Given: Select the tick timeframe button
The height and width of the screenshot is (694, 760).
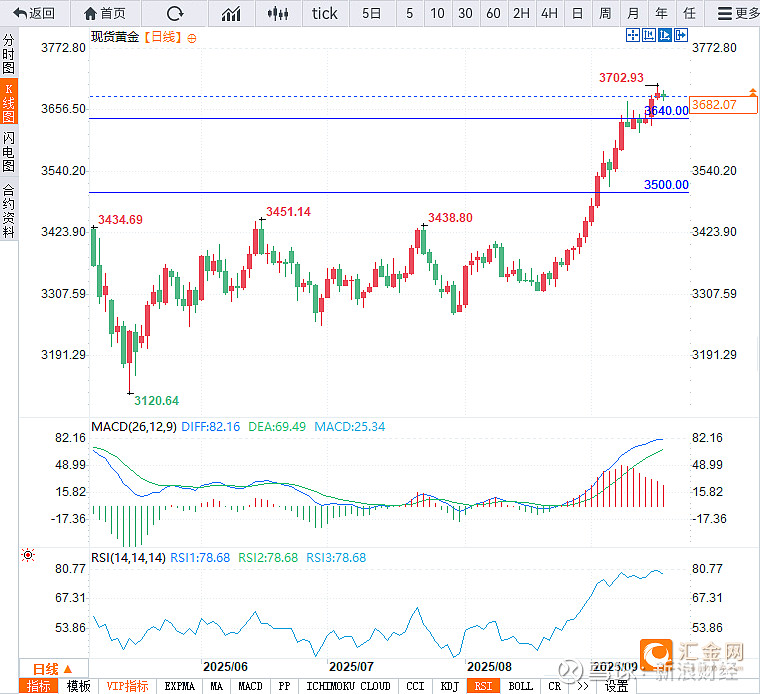Looking at the screenshot, I should click(325, 13).
